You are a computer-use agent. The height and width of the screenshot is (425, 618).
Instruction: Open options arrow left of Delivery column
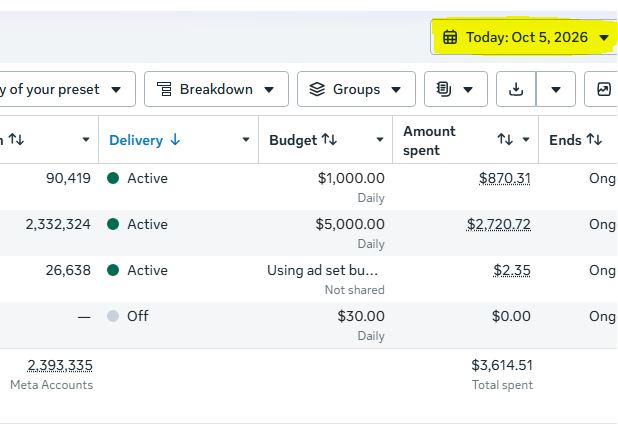tap(86, 140)
